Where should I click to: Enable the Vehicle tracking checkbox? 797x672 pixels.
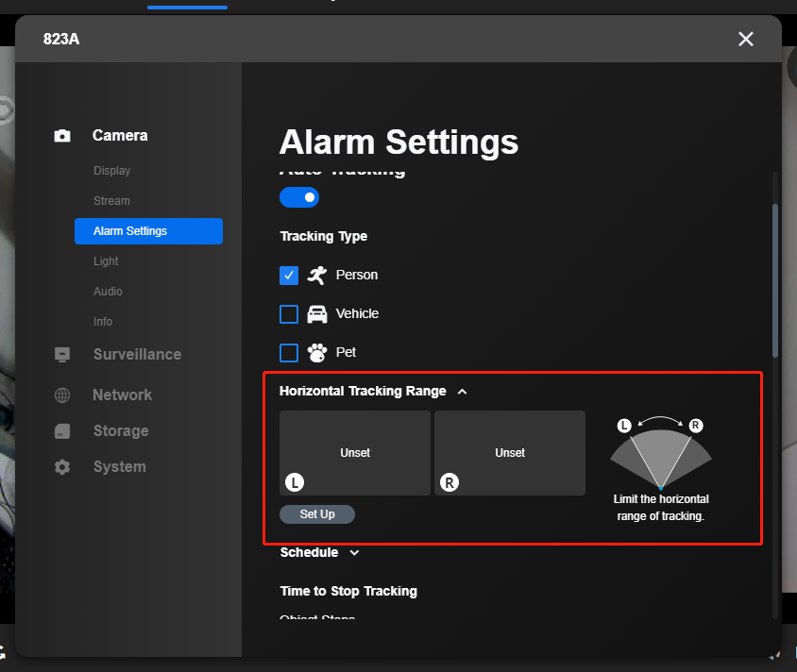[x=289, y=314]
